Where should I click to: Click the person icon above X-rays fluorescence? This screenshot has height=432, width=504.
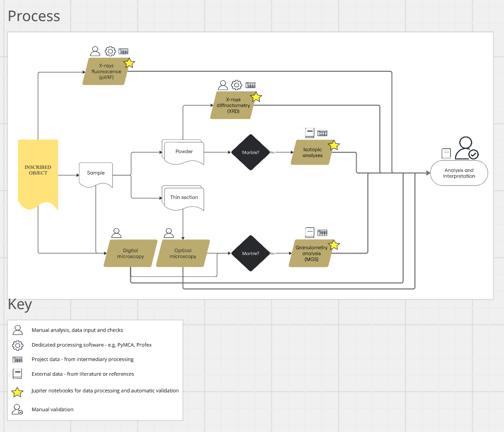click(x=95, y=51)
